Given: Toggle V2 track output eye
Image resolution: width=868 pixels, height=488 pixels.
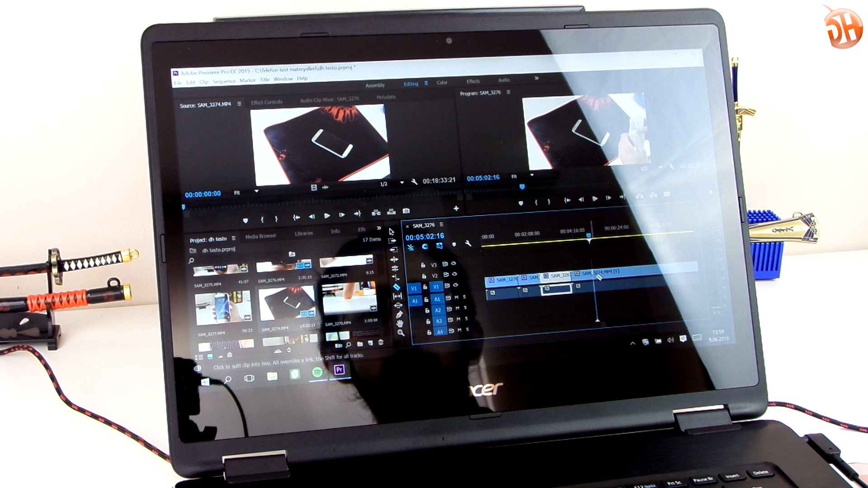Looking at the screenshot, I should tap(454, 274).
